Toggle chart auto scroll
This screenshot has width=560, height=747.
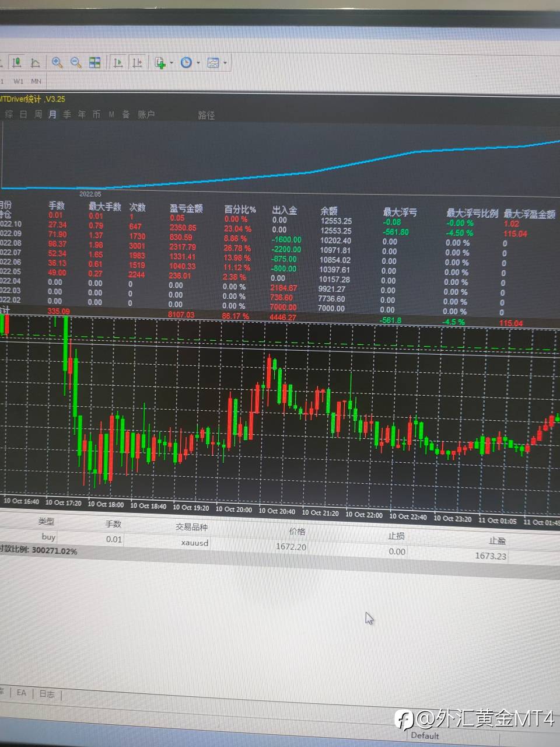point(118,62)
